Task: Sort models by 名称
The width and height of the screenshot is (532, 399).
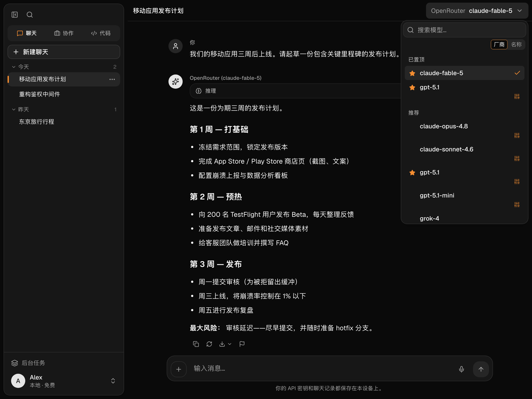Action: click(516, 45)
